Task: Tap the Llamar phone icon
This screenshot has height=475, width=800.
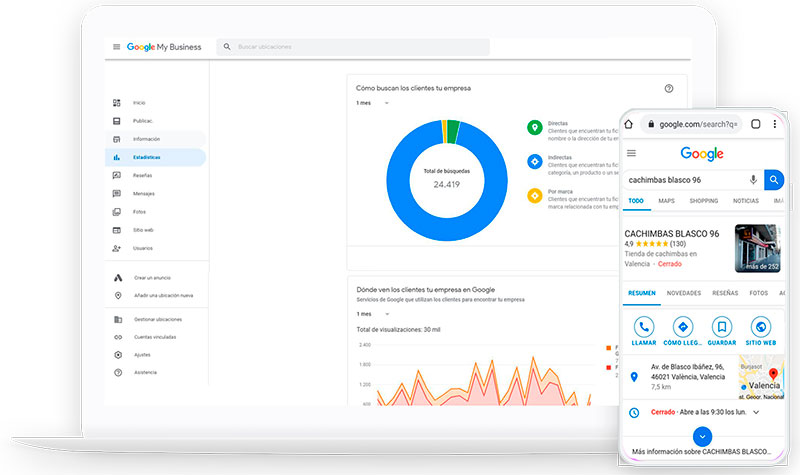Action: 644,327
